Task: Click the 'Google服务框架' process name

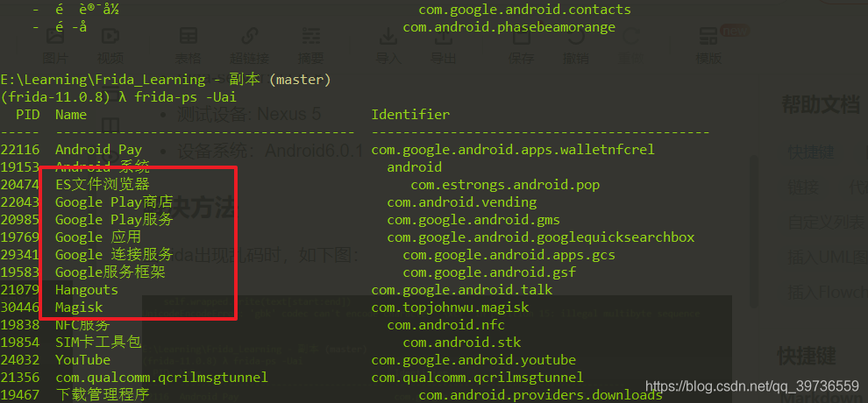Action: tap(110, 272)
